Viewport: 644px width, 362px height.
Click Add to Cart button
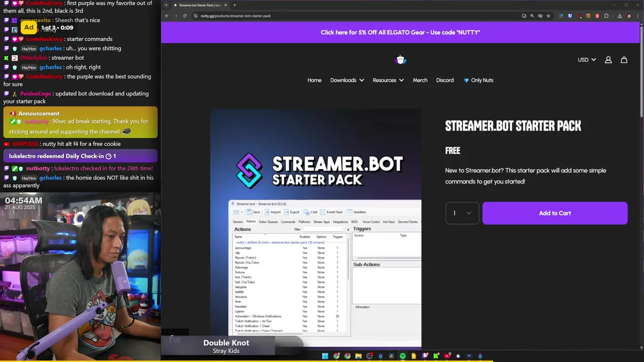(x=555, y=213)
